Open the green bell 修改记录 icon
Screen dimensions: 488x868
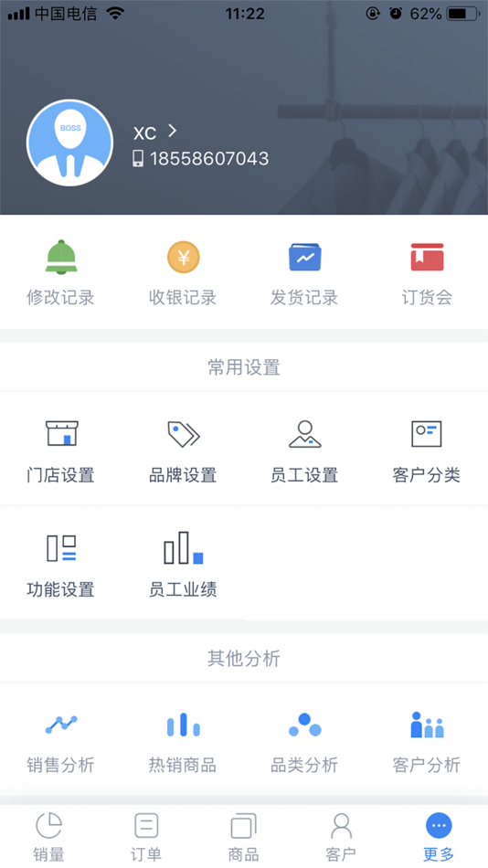tap(61, 257)
